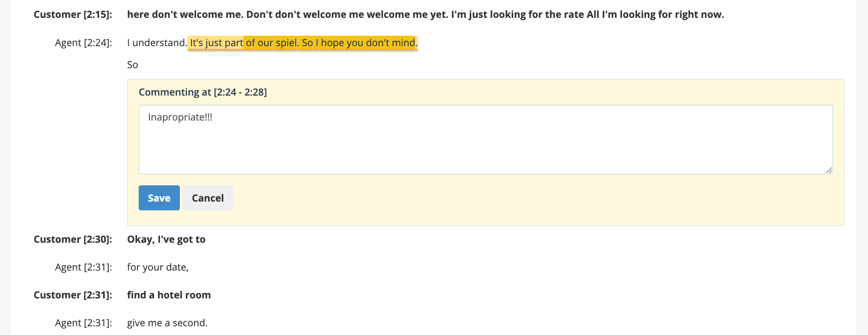Image resolution: width=868 pixels, height=335 pixels.
Task: Cancel the comment
Action: (208, 198)
